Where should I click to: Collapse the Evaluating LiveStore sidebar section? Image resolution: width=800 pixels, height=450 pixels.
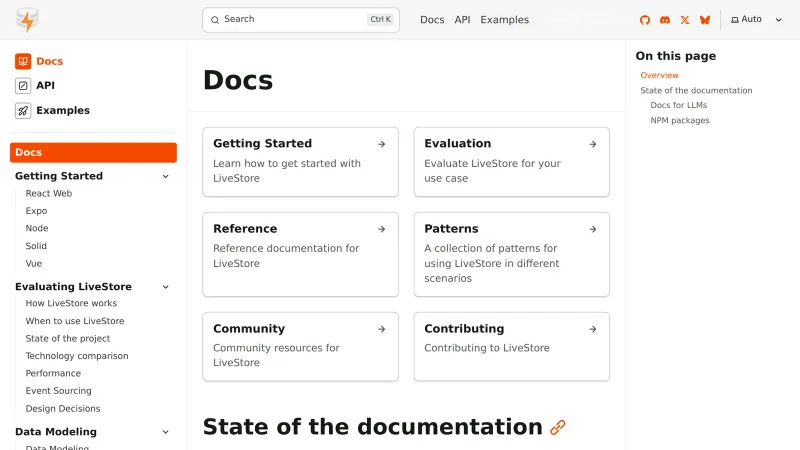[166, 287]
